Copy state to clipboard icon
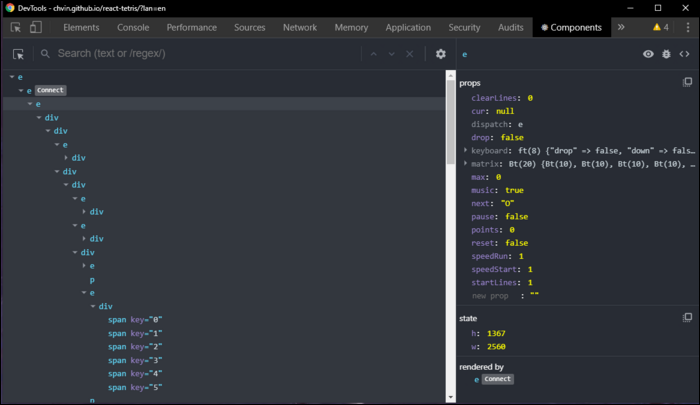The width and height of the screenshot is (700, 405). [x=687, y=317]
